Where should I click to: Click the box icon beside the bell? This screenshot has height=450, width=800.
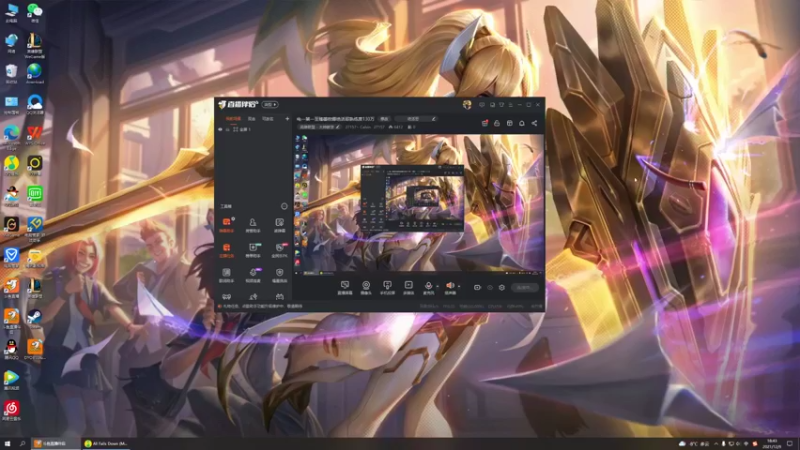[509, 123]
